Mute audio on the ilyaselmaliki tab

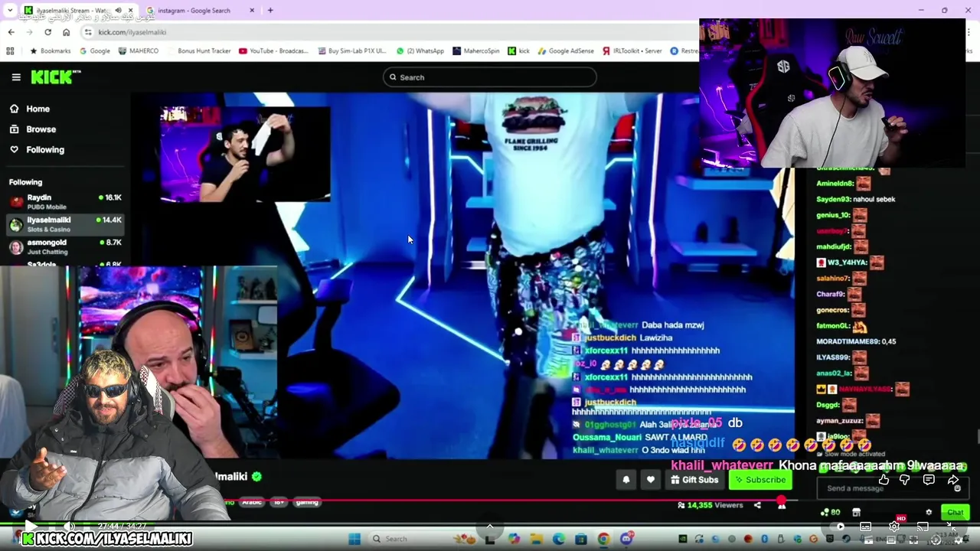tap(118, 11)
